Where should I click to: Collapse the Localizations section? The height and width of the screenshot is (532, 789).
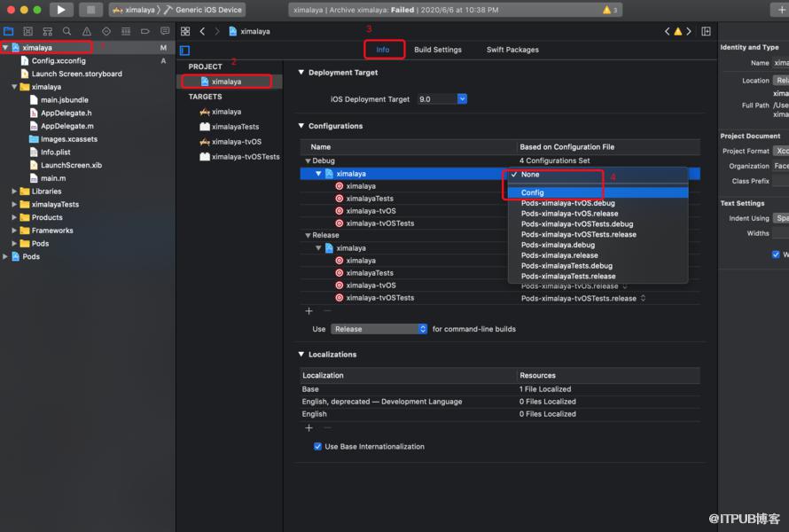click(301, 355)
